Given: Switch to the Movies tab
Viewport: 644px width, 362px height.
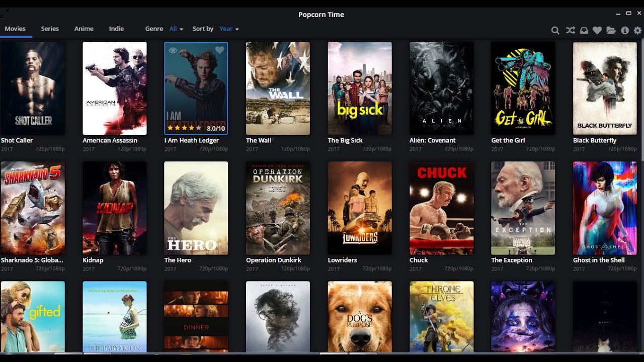Looking at the screenshot, I should 15,29.
